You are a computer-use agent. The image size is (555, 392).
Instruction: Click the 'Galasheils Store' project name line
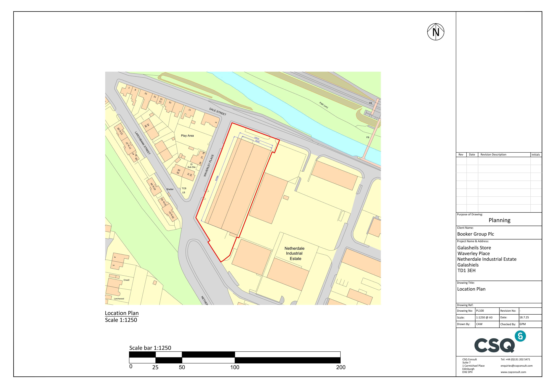point(474,248)
